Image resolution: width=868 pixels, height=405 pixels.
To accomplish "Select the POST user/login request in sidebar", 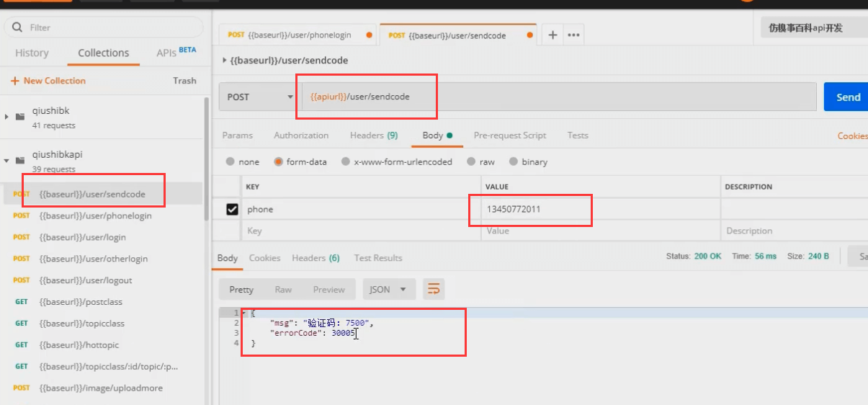I will [101, 237].
